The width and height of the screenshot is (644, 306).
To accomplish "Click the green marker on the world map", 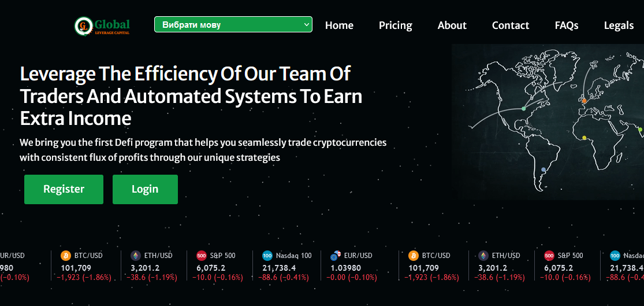I will pyautogui.click(x=524, y=108).
